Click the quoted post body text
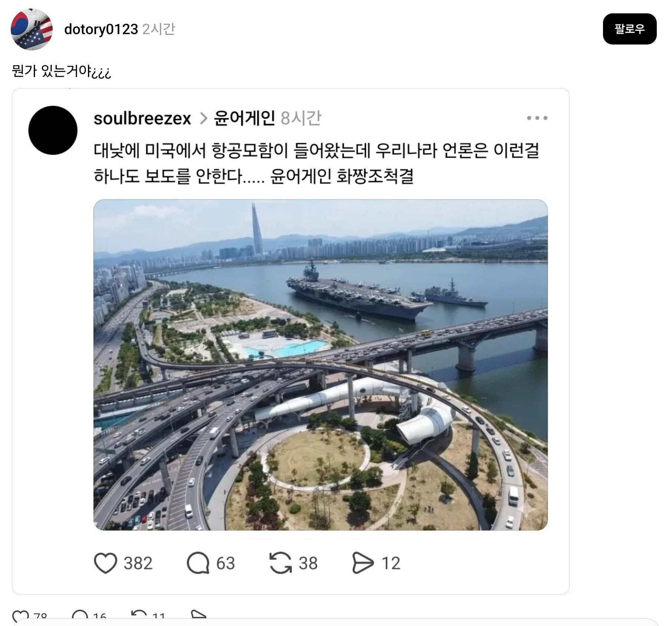672x626 pixels. click(315, 163)
